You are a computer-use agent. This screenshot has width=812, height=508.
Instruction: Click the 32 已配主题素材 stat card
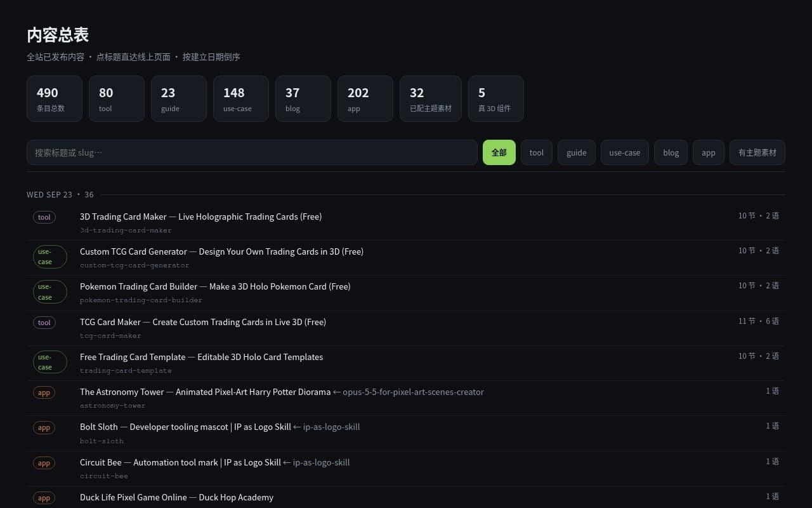click(431, 98)
